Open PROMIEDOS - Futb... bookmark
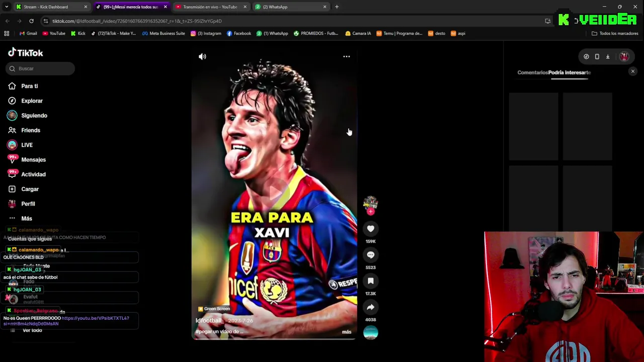 point(316,34)
